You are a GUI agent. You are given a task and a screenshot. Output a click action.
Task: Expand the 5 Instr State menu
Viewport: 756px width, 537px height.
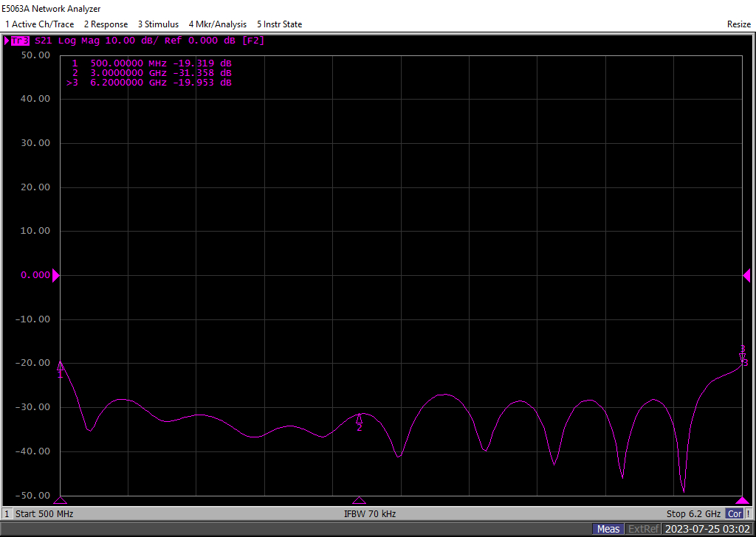pos(279,24)
